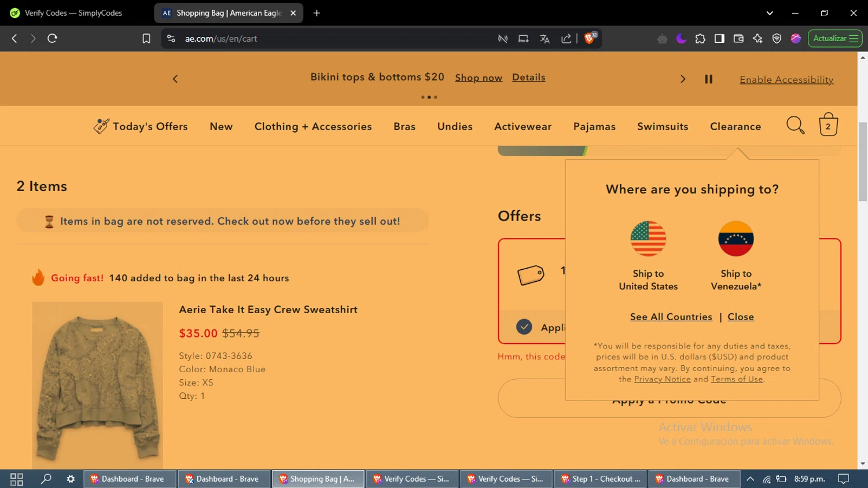The image size is (868, 488).
Task: Click the address bar URL ae.com/us/en/cart
Action: (221, 39)
